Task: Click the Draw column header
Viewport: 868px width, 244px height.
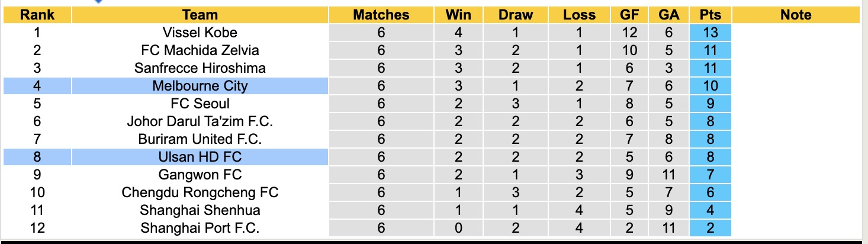Action: coord(515,15)
